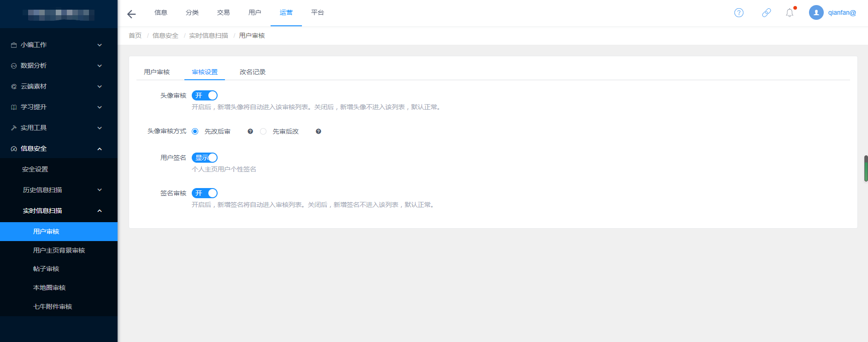This screenshot has width=868, height=342.
Task: Open 用户主页背景审核 in the sidebar
Action: point(59,250)
